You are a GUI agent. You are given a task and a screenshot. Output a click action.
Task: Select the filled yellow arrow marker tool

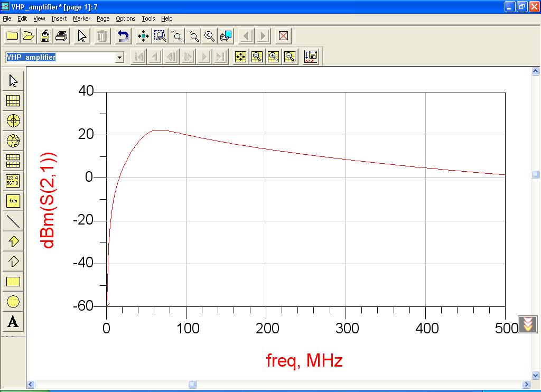tap(13, 241)
